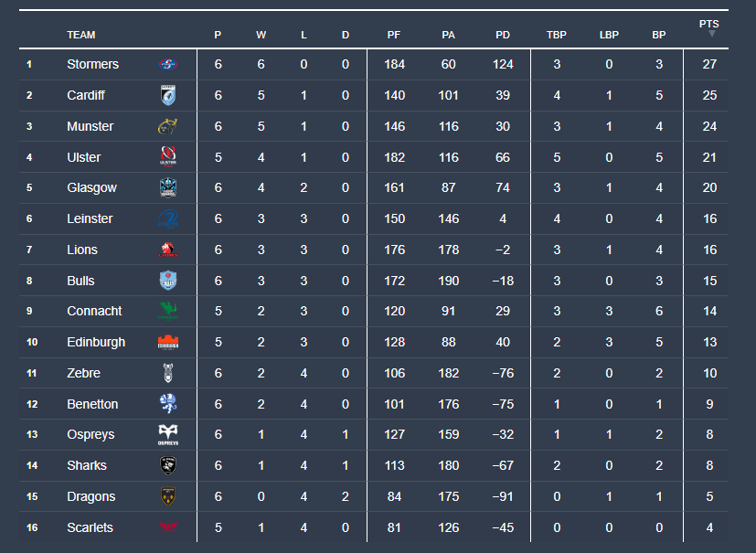This screenshot has width=756, height=553.
Task: Click the Bulls row points total
Action: pos(709,281)
